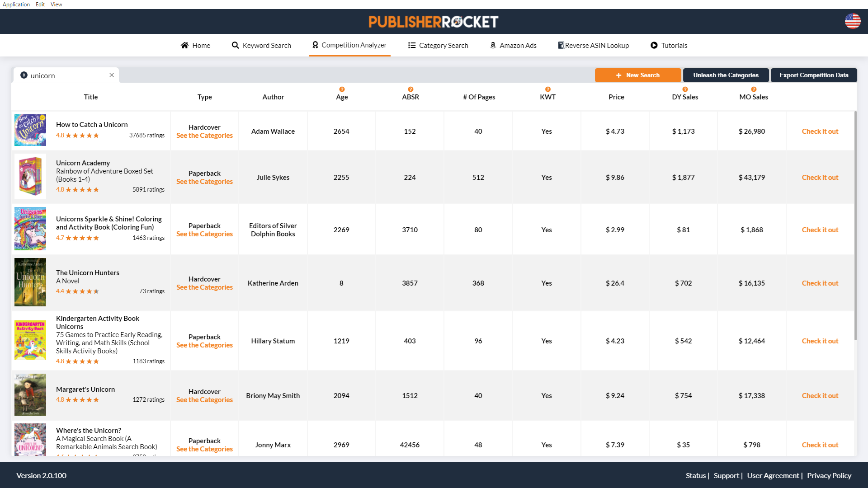Click author Adam Wallace cell
The image size is (868, 488).
point(273,131)
